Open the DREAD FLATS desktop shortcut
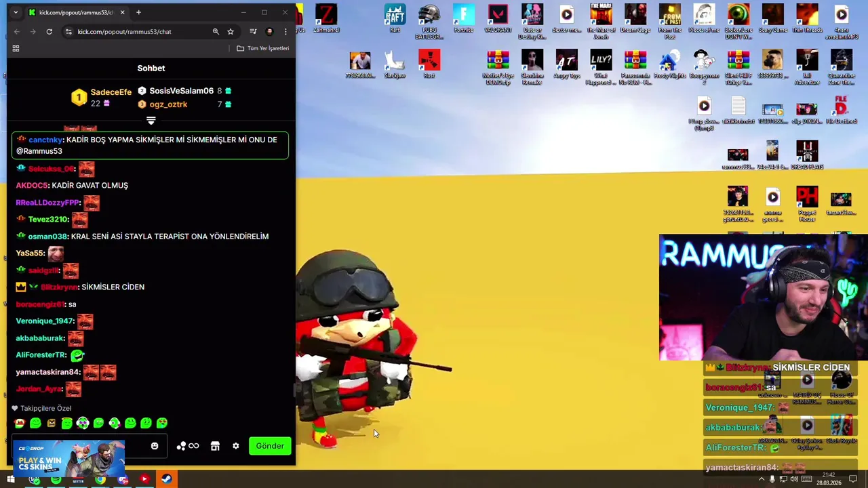 click(807, 155)
